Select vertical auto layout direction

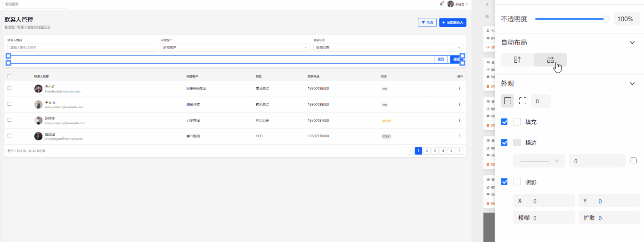[x=517, y=60]
